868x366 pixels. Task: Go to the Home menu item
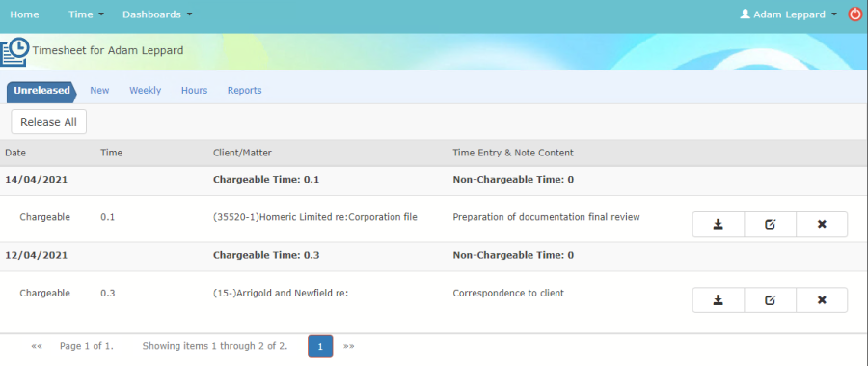[24, 15]
